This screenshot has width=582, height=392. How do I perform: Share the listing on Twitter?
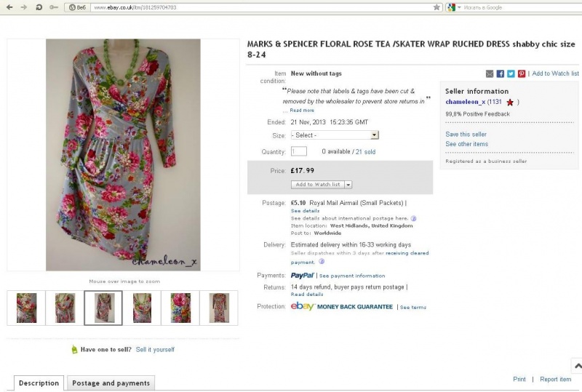tap(511, 73)
